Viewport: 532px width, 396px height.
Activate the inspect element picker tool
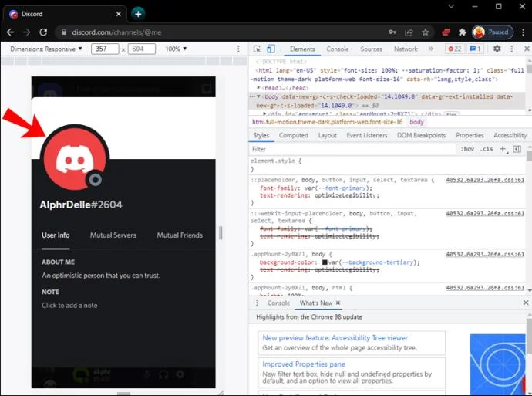coord(258,49)
